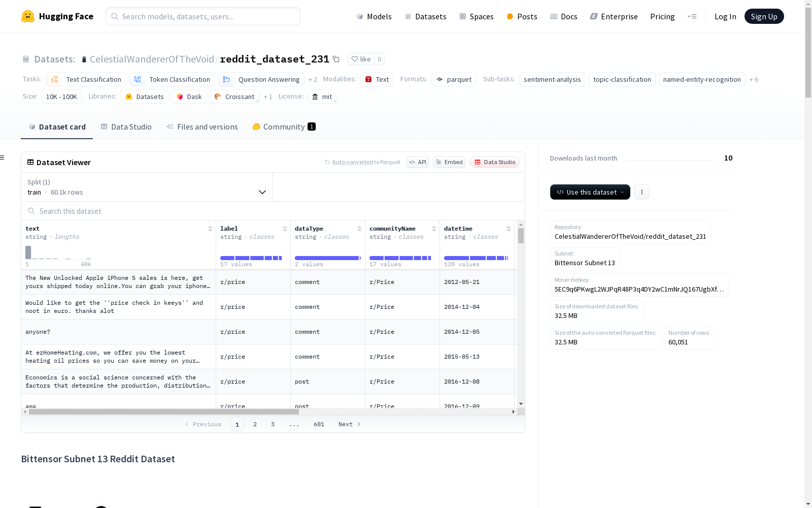This screenshot has width=812, height=508.
Task: Open the Community tab
Action: click(x=284, y=127)
